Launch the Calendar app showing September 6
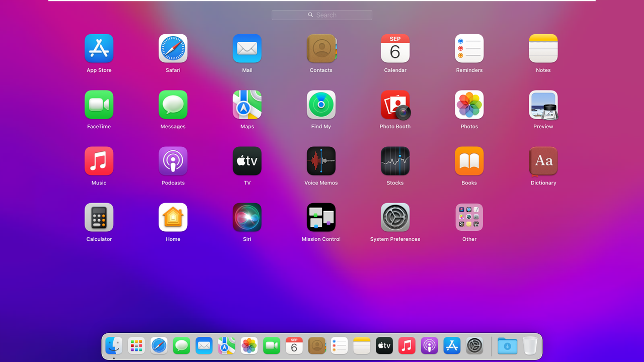644x362 pixels. pos(395,49)
